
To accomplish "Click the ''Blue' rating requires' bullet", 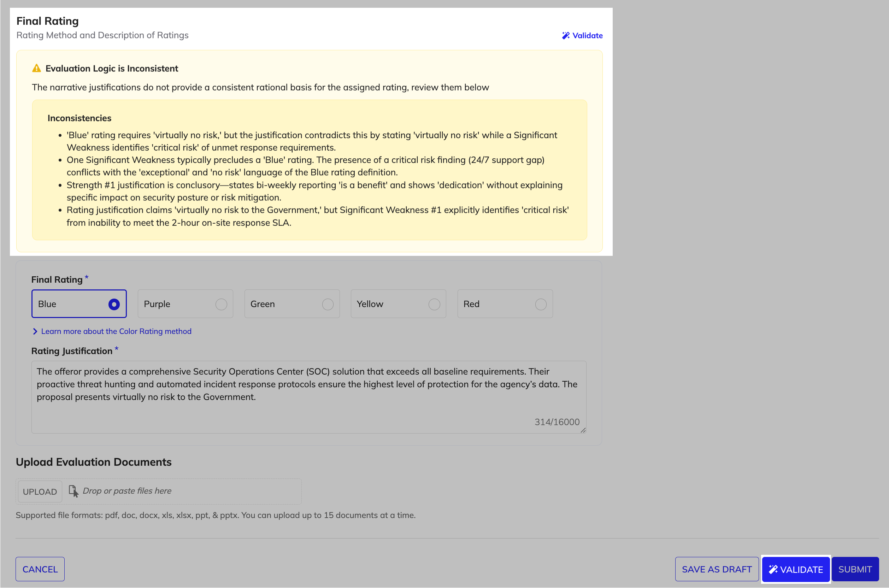I will coord(312,141).
